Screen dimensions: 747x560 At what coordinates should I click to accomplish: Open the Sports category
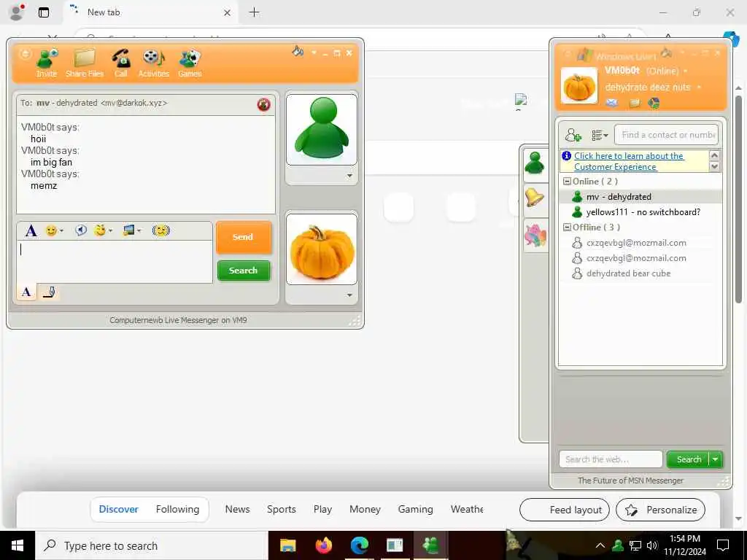pyautogui.click(x=282, y=509)
